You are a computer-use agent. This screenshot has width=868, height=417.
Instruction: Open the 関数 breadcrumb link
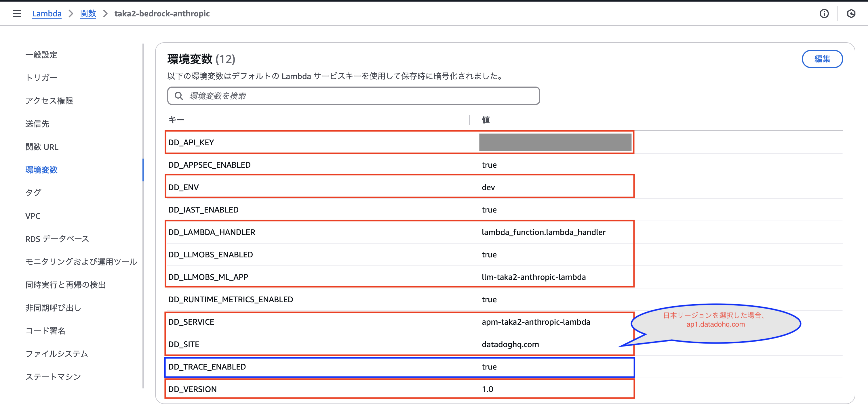tap(88, 14)
